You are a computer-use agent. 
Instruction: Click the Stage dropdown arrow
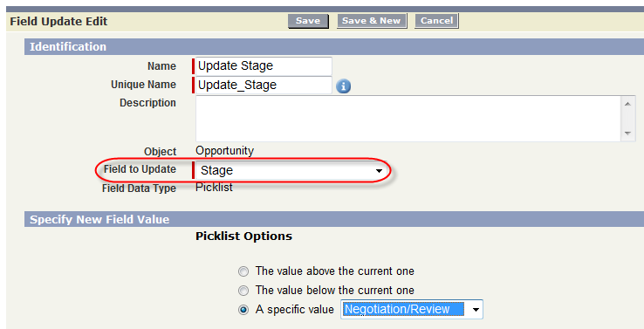tap(379, 171)
